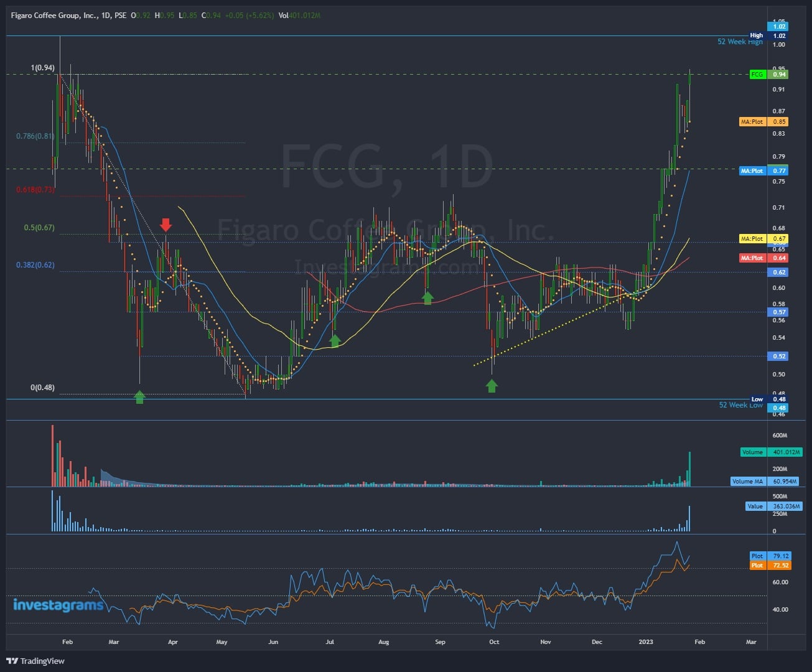812x672 pixels.
Task: Click the green up-arrow marker in early September
Action: click(x=427, y=297)
